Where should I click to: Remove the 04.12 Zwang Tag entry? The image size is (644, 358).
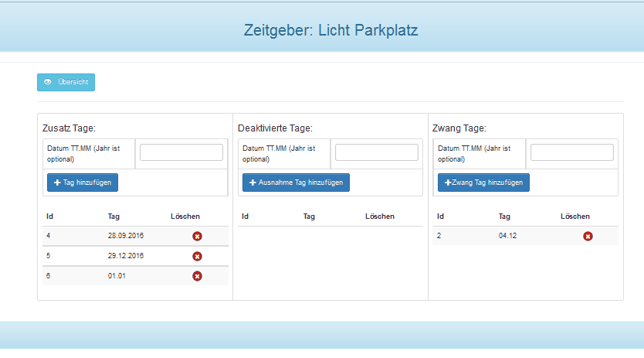click(x=588, y=236)
